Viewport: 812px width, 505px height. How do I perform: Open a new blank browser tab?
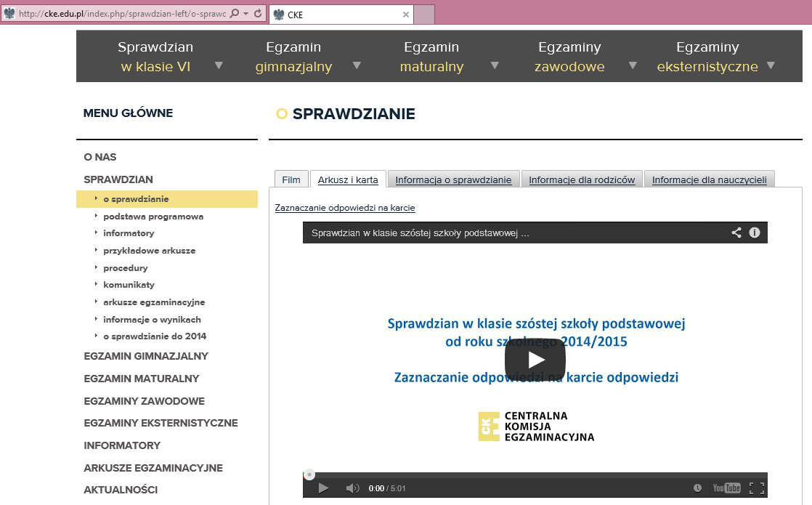pyautogui.click(x=425, y=15)
